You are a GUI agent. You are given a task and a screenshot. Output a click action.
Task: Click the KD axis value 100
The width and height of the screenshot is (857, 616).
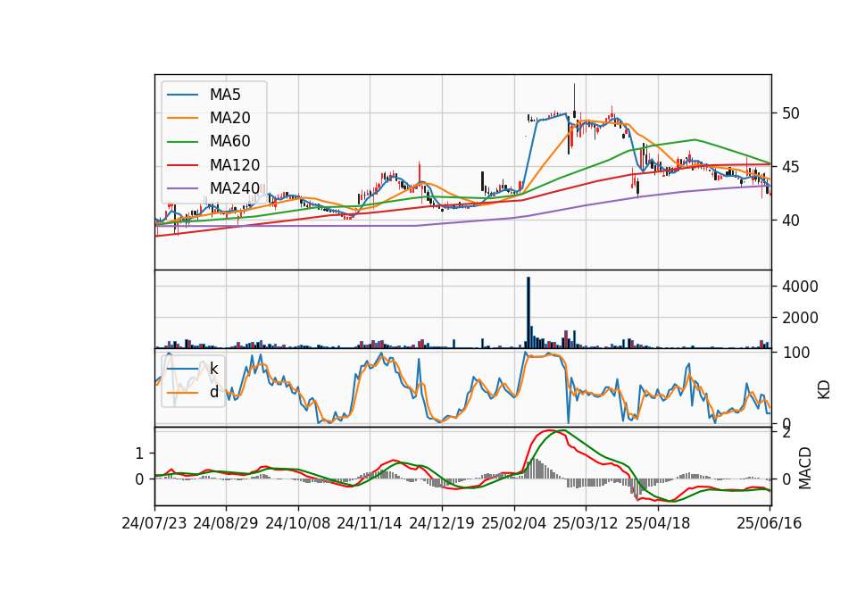(796, 354)
